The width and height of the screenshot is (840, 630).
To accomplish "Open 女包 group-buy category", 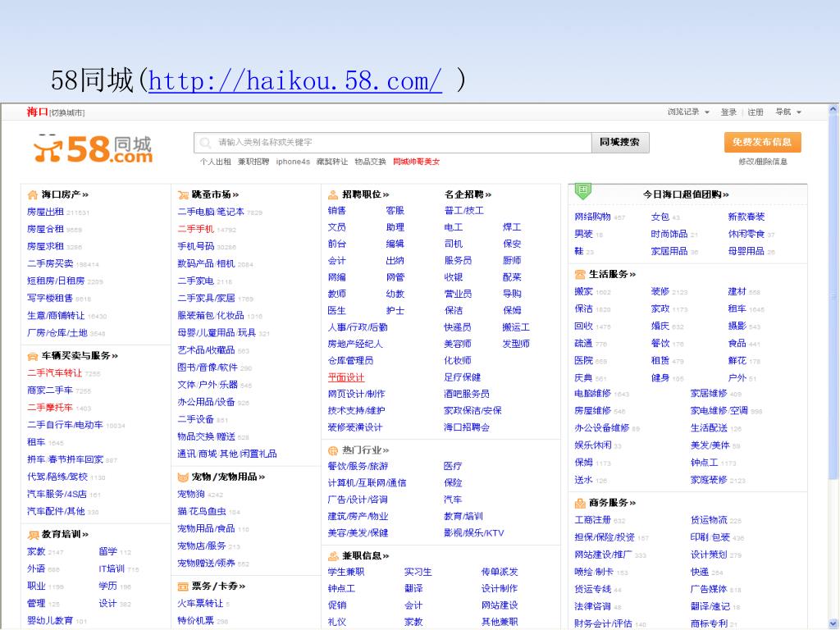I will coord(660,217).
